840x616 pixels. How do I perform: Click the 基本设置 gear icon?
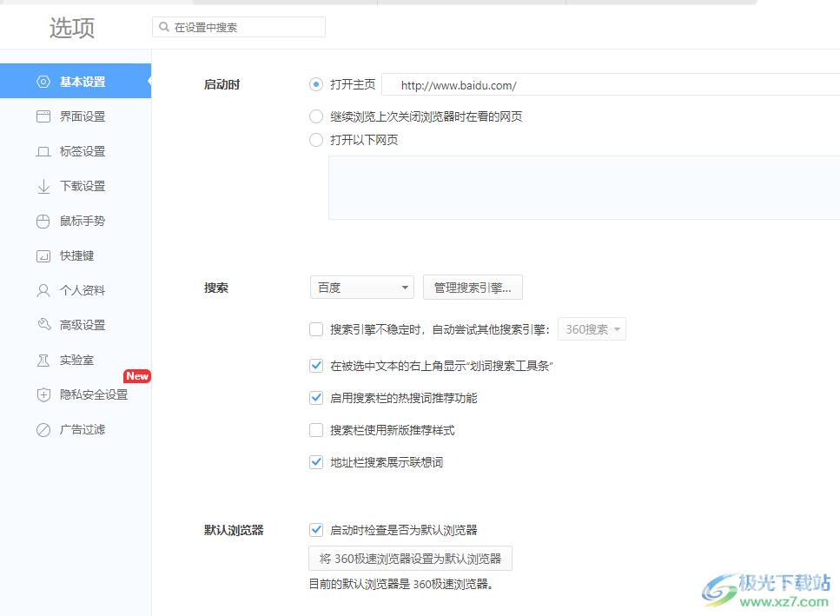[43, 82]
